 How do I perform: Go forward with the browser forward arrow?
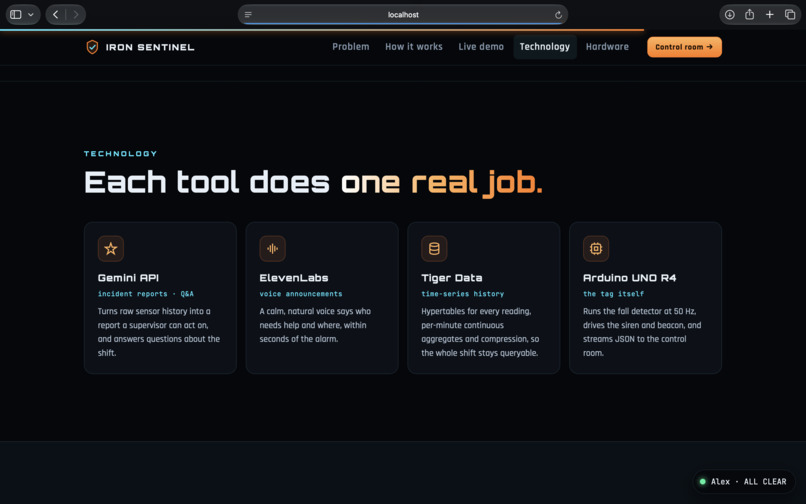(x=76, y=14)
